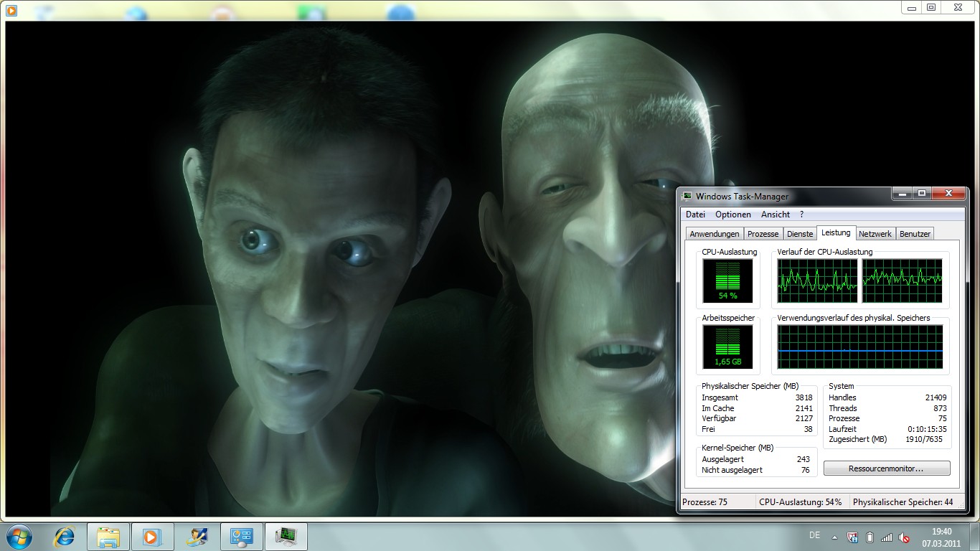Click the Show Desktop strip beside clock
The height and width of the screenshot is (551, 980).
coord(975,537)
